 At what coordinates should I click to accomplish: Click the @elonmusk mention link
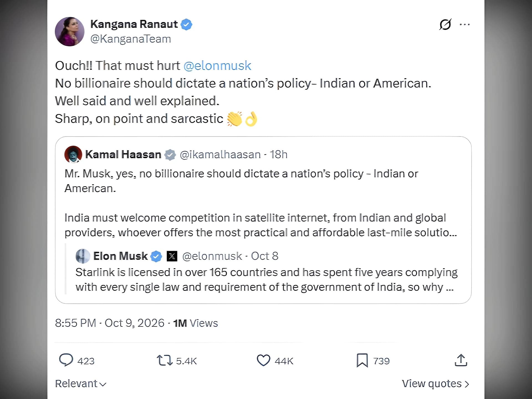click(217, 66)
